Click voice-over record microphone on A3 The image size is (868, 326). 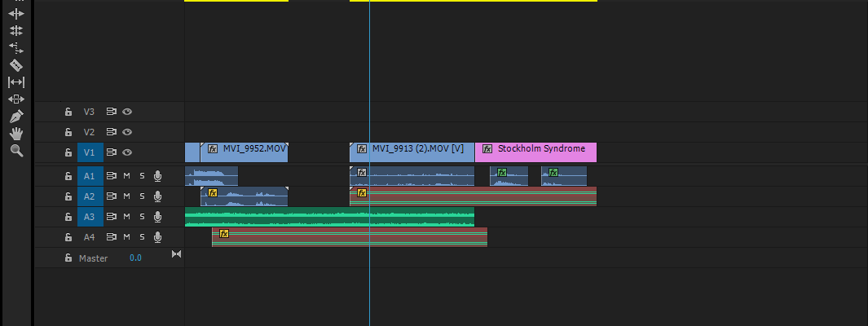click(158, 217)
